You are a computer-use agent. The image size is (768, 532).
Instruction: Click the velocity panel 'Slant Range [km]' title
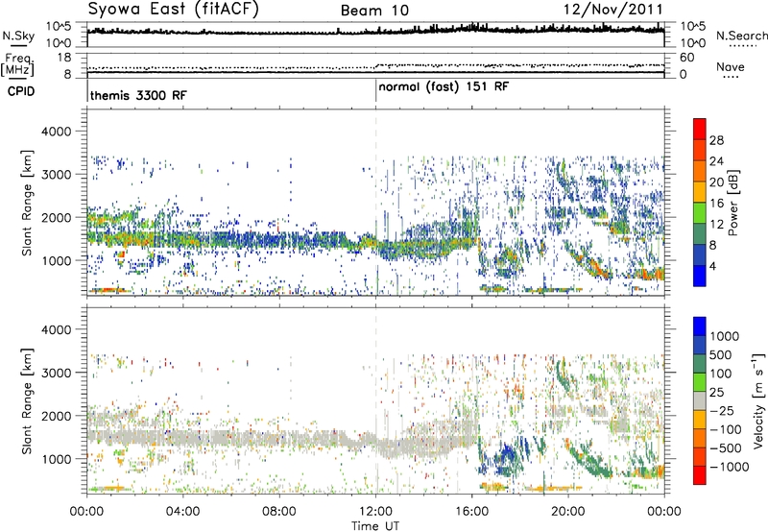[27, 400]
